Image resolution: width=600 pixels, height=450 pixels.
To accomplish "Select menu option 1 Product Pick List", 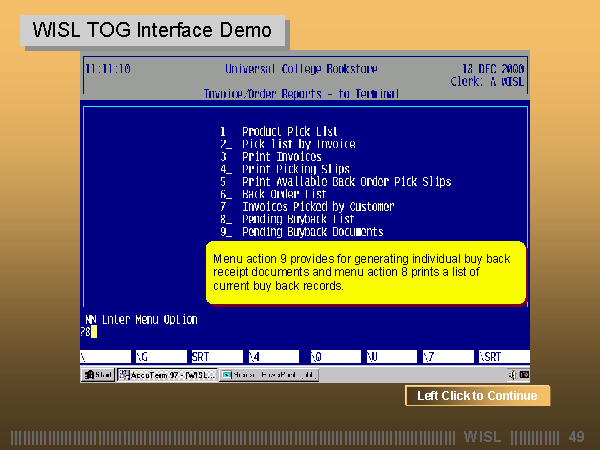I will 289,131.
